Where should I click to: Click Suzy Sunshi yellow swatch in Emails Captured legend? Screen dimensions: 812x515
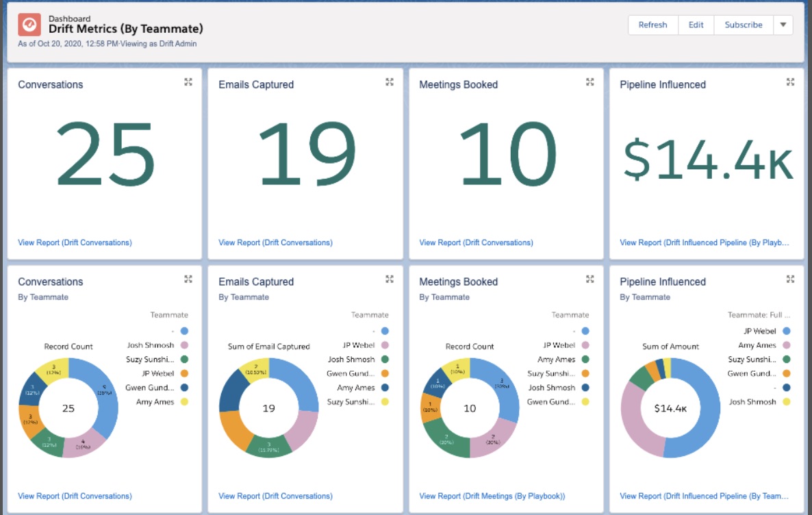(x=385, y=401)
